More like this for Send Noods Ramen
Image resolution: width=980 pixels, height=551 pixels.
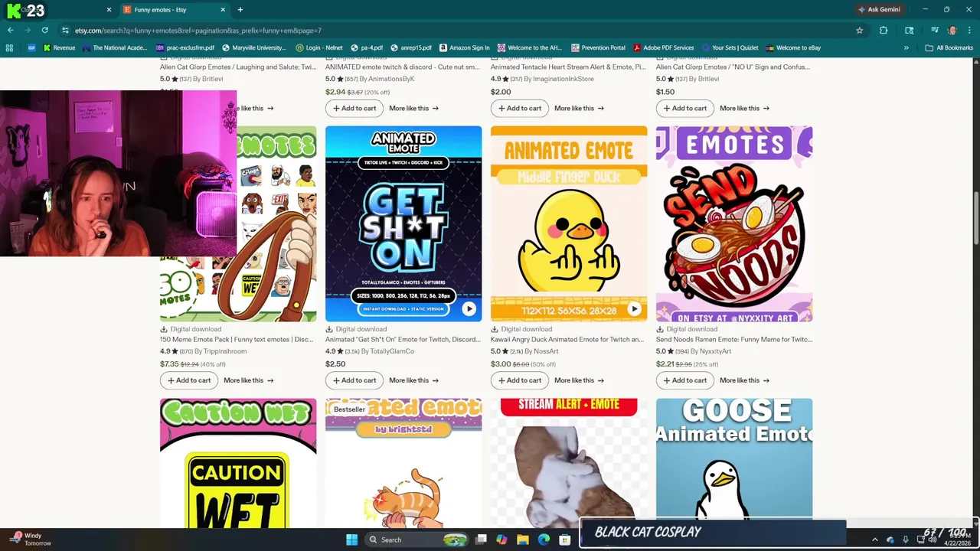coord(744,380)
